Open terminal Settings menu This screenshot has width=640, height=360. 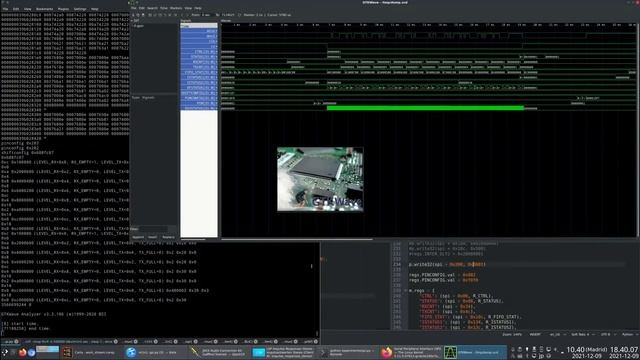(80, 9)
